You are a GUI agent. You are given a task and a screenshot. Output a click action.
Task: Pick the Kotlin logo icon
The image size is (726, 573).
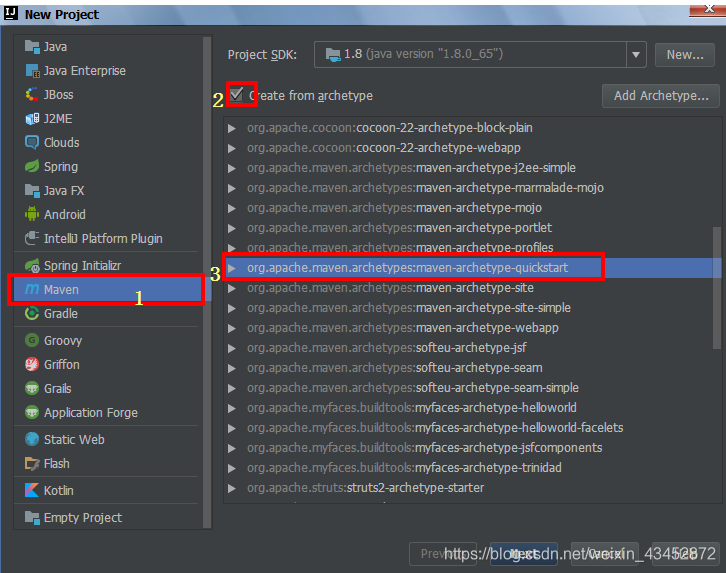[x=32, y=490]
